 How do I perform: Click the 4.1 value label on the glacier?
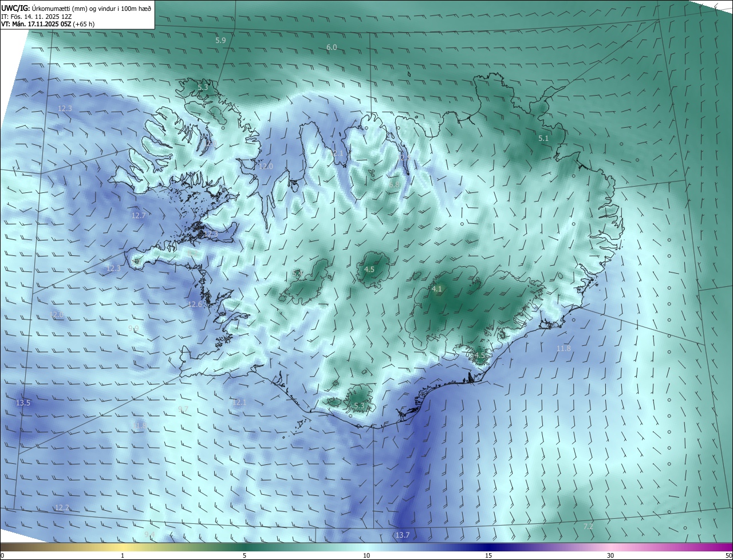[x=437, y=289]
